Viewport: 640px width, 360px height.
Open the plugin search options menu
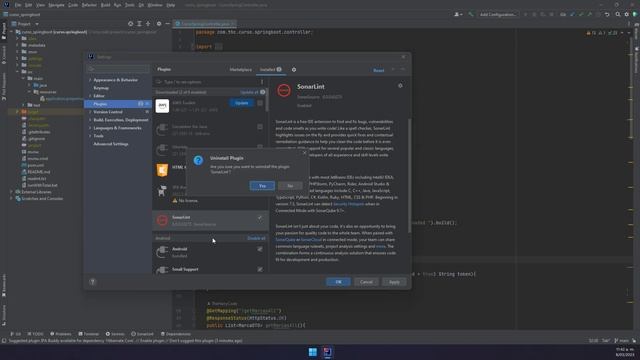[x=262, y=82]
